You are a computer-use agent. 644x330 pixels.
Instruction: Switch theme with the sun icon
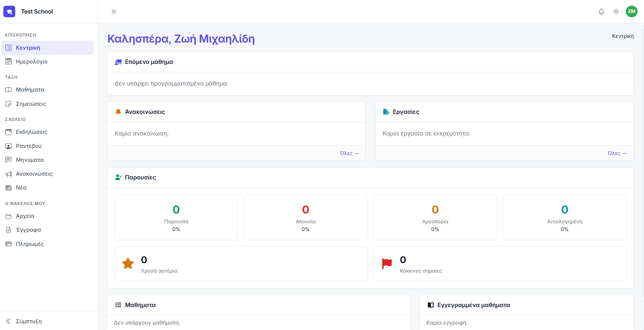tap(616, 11)
